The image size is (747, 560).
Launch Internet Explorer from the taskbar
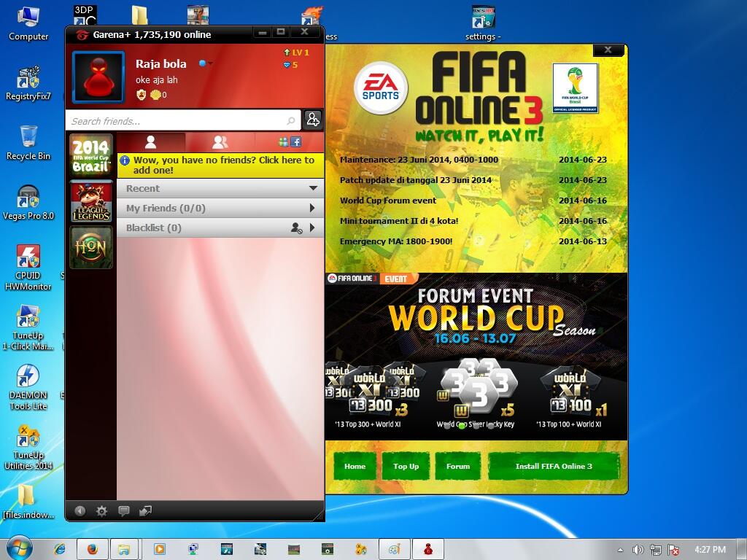[60, 549]
